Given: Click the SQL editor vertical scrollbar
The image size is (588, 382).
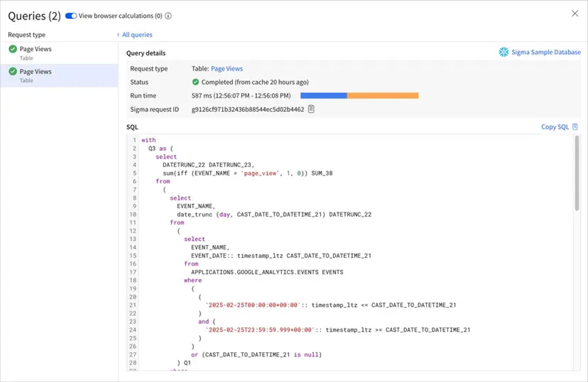Looking at the screenshot, I should [x=577, y=173].
